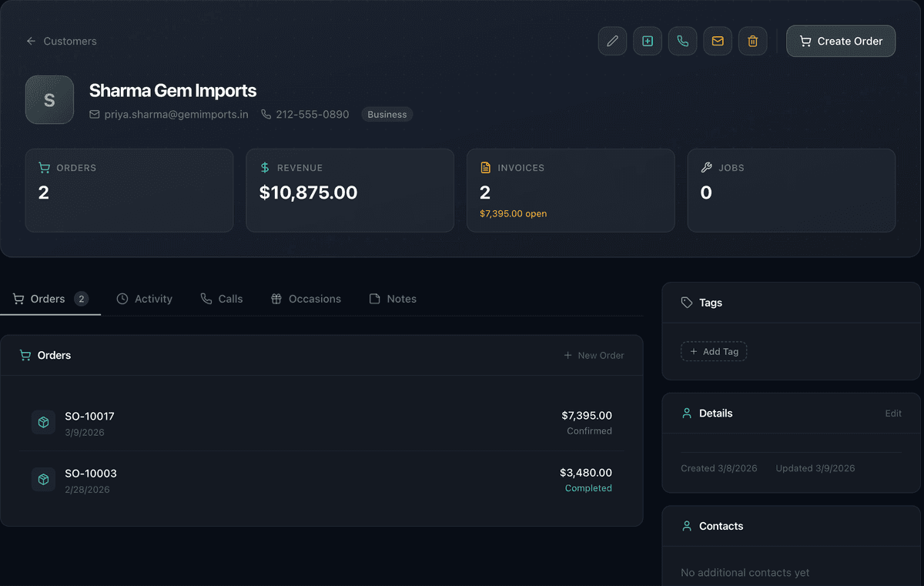924x586 pixels.
Task: Click the Add Tag button
Action: click(714, 351)
